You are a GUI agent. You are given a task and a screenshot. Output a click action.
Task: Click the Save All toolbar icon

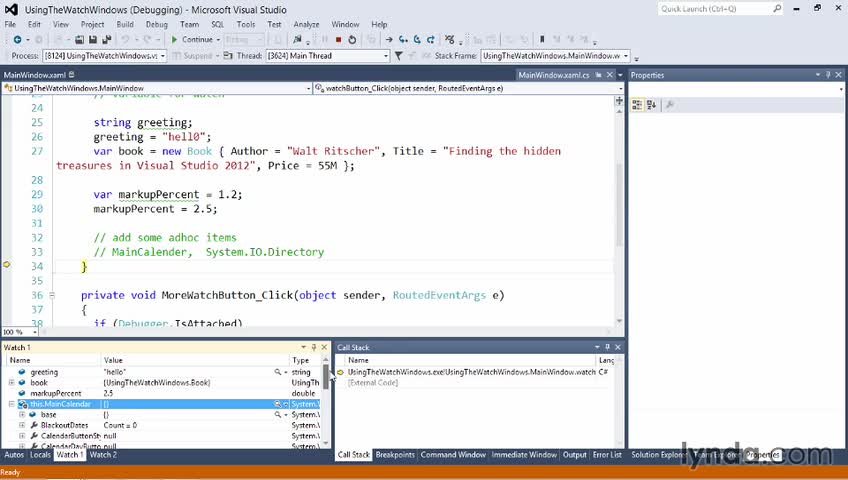(x=107, y=39)
